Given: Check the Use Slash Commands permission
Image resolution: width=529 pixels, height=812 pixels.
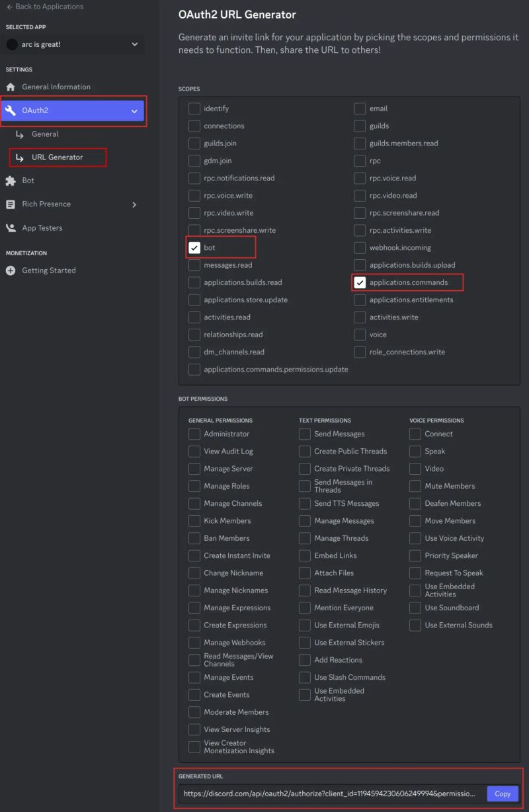Looking at the screenshot, I should [x=305, y=677].
